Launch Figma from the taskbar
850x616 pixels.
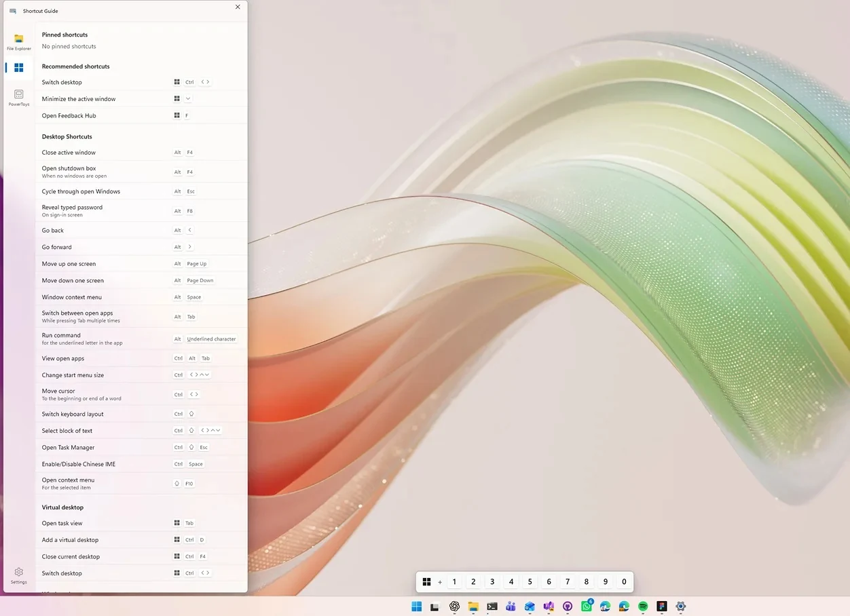pos(662,607)
